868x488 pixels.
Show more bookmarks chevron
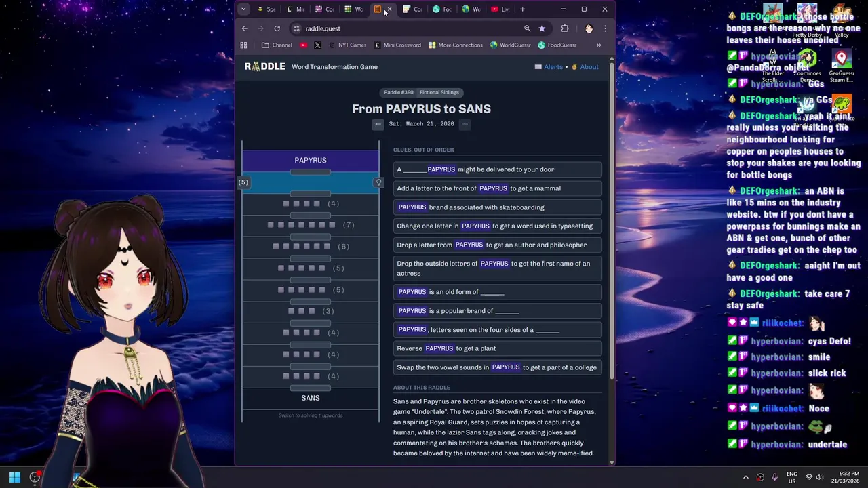(599, 45)
